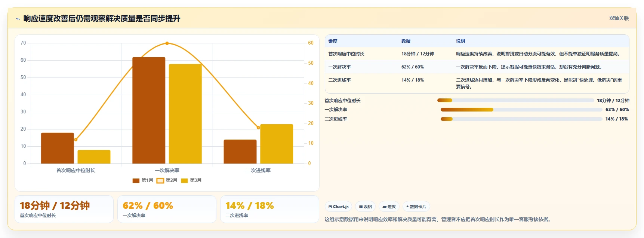Click the 一次解决率 label beside progress bars
Image resolution: width=644 pixels, height=238 pixels.
pos(336,110)
